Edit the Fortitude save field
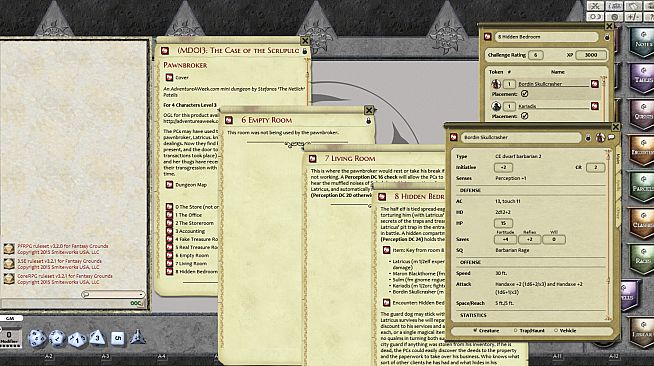The width and height of the screenshot is (654, 366). (x=505, y=240)
